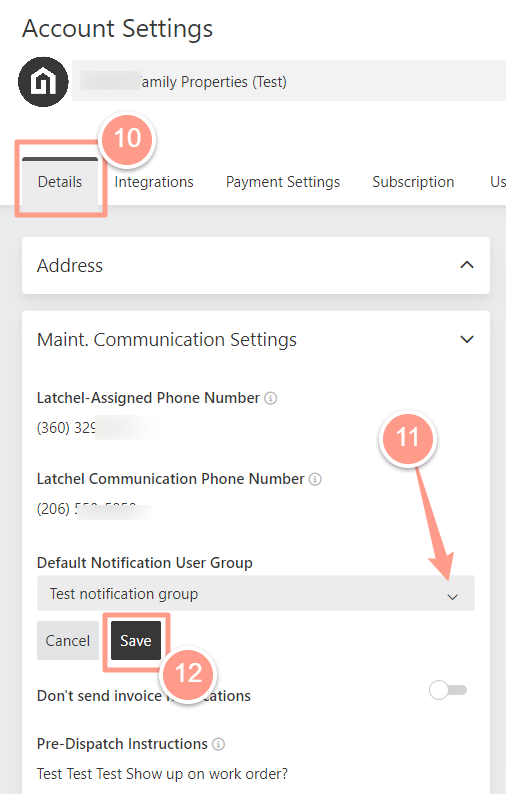Screen dimensions: 506x794
Task: Click the Family Properties (Test) account name field
Action: tap(289, 81)
